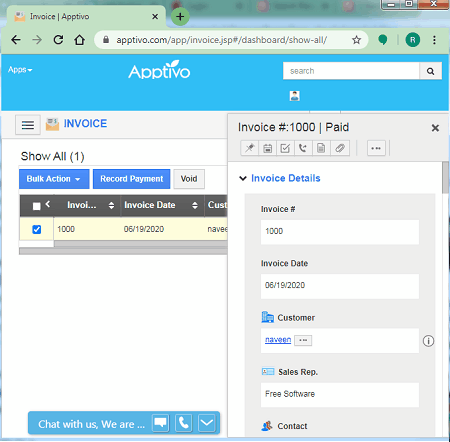The height and width of the screenshot is (442, 450).
Task: Open the ellipsis next to naveen customer
Action: coord(303,340)
